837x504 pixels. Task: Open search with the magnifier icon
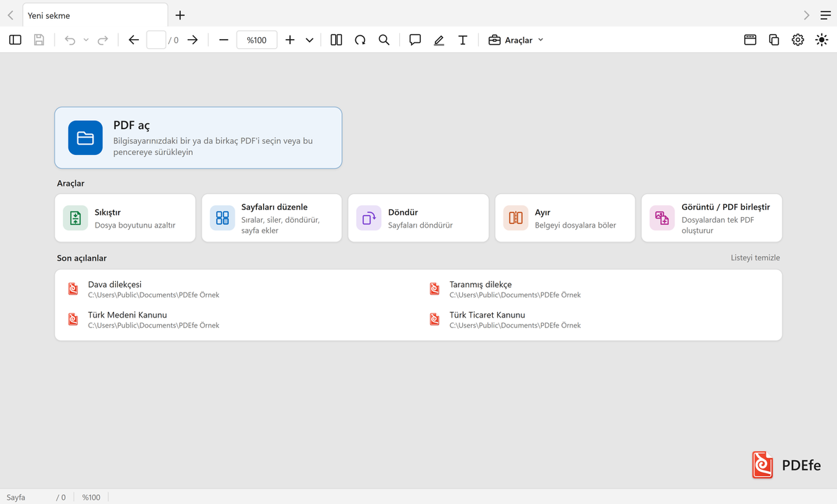(x=384, y=40)
